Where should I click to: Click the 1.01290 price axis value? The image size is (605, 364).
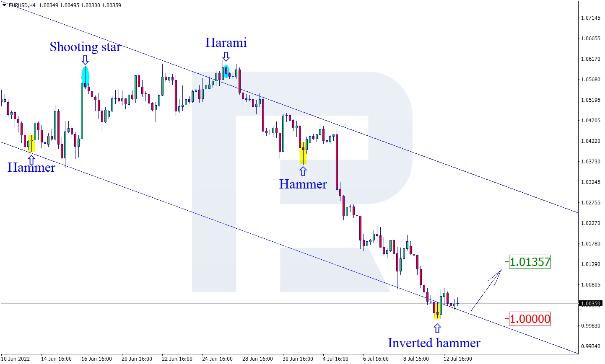click(590, 264)
